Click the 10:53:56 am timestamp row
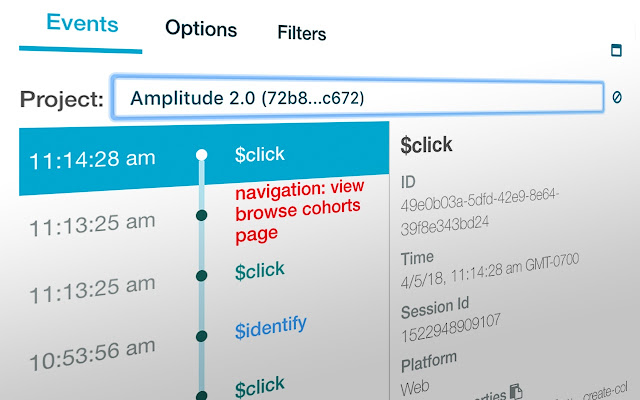 pyautogui.click(x=91, y=350)
